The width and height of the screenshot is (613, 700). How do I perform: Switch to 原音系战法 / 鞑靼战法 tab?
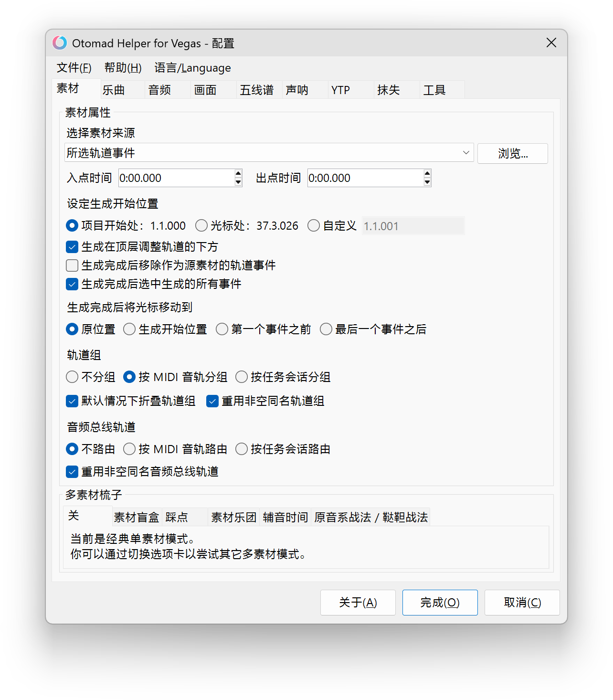click(x=371, y=517)
